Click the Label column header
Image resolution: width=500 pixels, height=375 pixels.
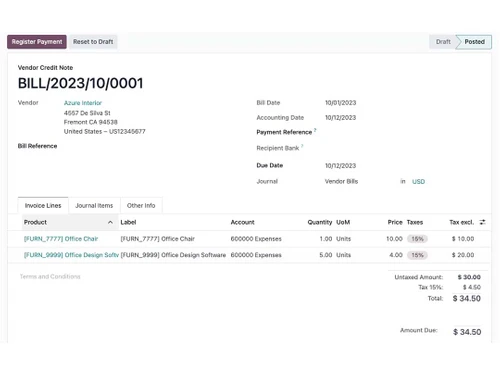pyautogui.click(x=128, y=222)
